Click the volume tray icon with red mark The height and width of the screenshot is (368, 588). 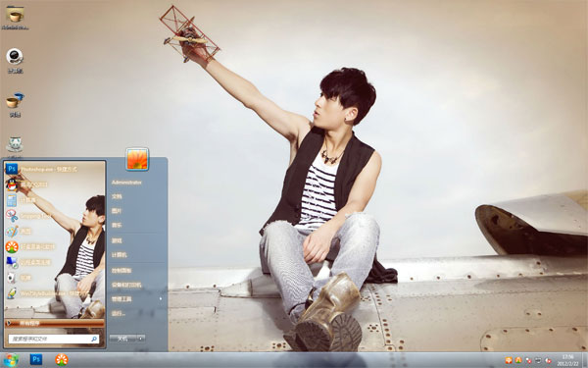pyautogui.click(x=548, y=360)
